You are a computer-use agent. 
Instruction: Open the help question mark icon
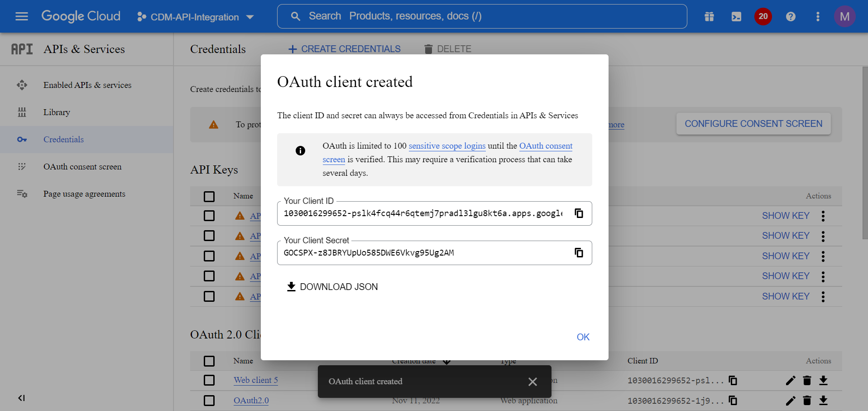tap(791, 17)
